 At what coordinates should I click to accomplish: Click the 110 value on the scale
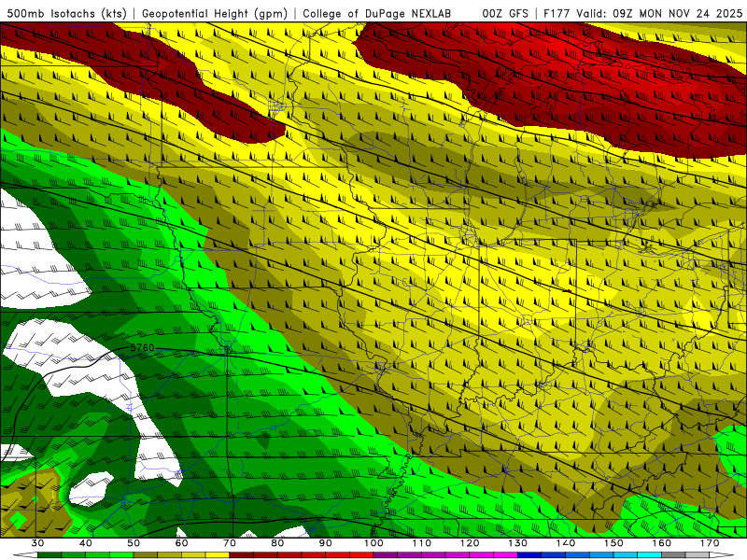pyautogui.click(x=422, y=543)
